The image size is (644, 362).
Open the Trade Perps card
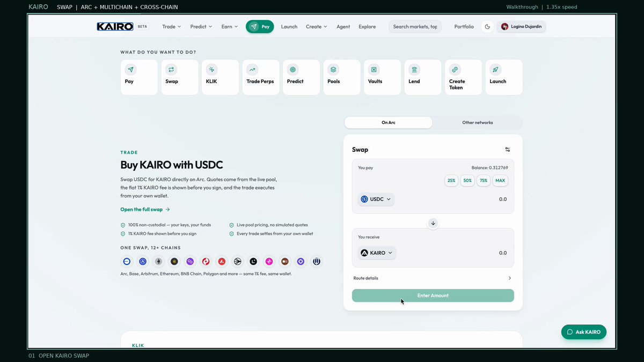261,77
